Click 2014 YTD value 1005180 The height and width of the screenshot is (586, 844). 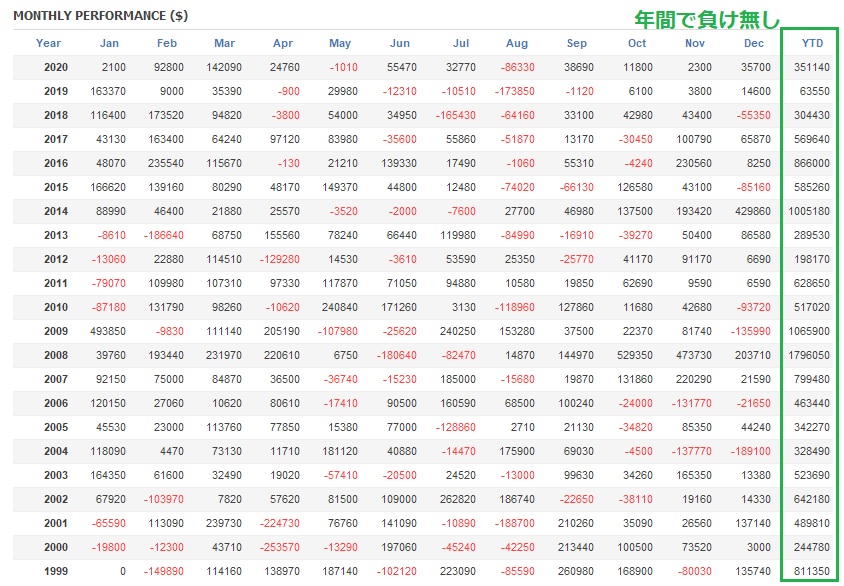click(x=809, y=211)
